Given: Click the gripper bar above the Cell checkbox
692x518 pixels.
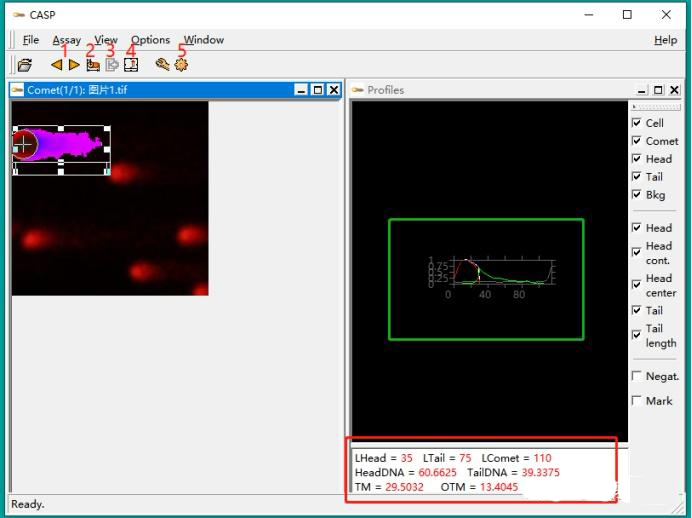Looking at the screenshot, I should coord(656,107).
